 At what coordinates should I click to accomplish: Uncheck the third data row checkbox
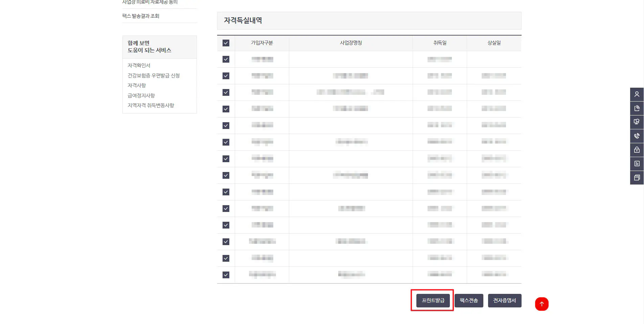(226, 92)
